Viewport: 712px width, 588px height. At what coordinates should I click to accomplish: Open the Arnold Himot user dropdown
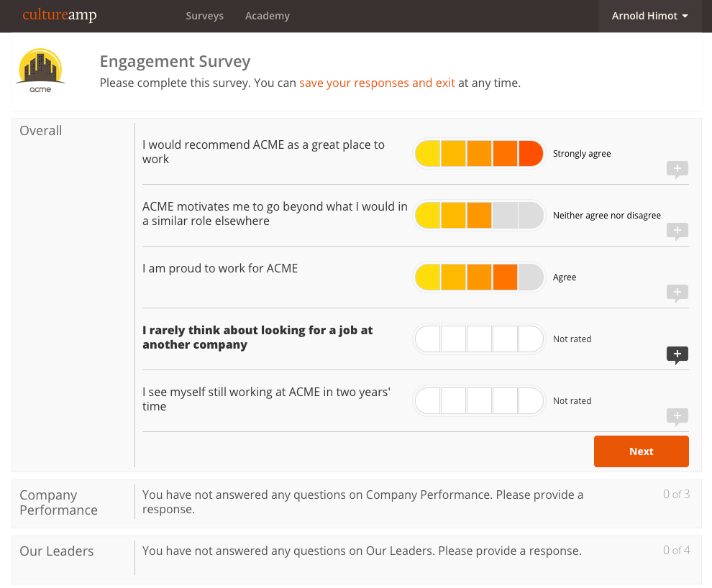649,16
